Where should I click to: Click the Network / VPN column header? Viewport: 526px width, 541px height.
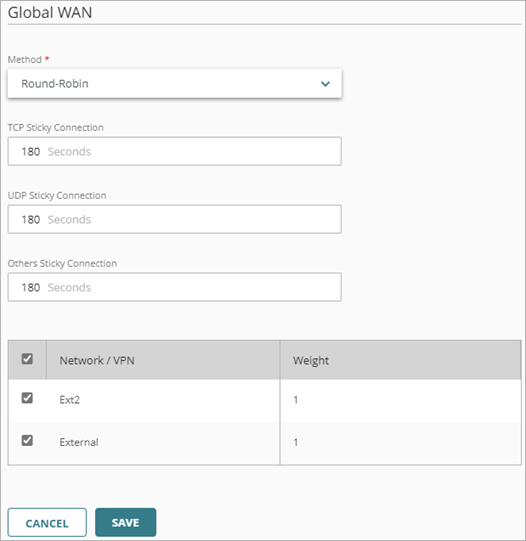[163, 360]
